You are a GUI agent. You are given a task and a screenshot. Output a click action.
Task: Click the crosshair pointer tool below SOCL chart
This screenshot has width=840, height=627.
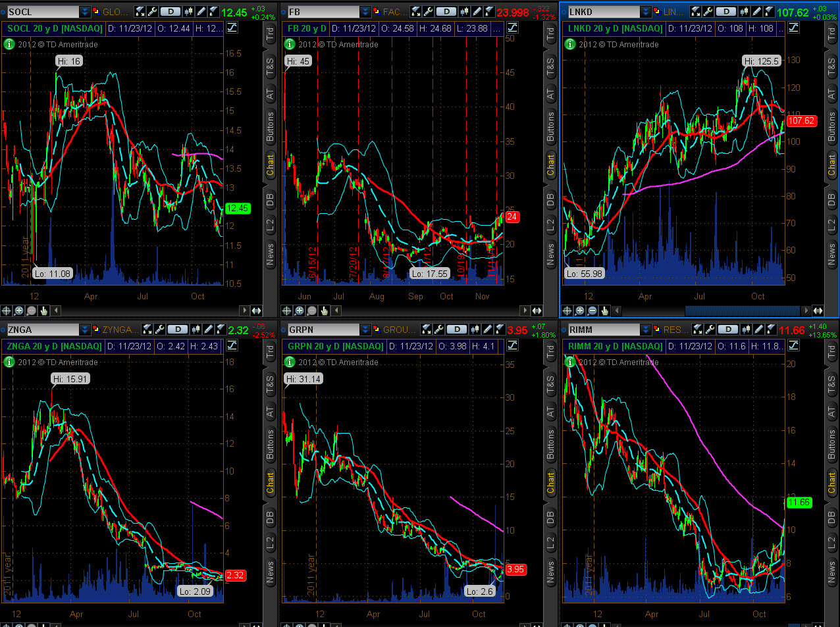tap(7, 311)
